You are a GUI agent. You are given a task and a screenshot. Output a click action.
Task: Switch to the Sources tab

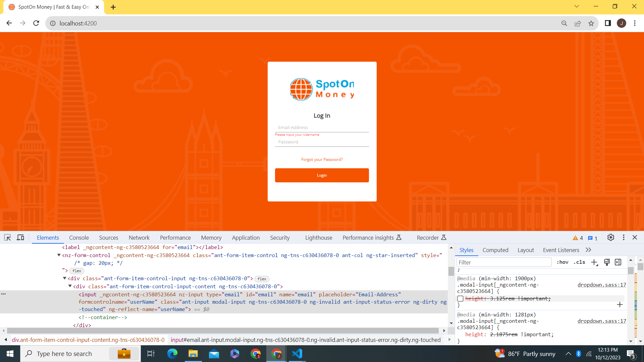[109, 238]
